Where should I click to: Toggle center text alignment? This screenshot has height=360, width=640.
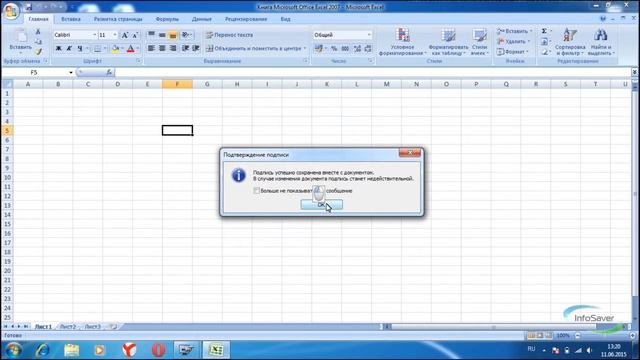[x=162, y=49]
